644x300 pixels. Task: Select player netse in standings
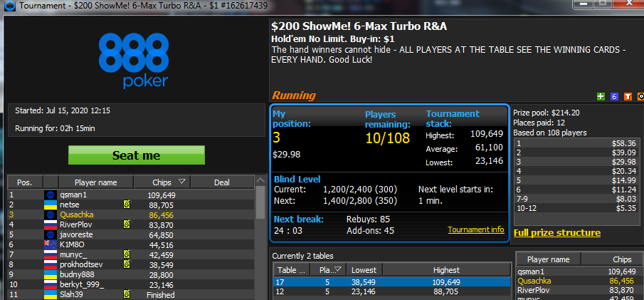[131, 205]
